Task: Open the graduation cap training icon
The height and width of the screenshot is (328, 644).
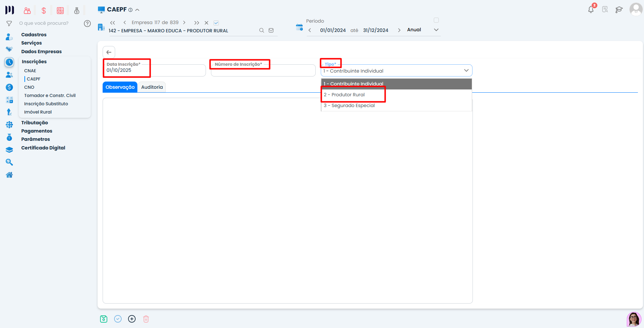Action: [x=619, y=10]
